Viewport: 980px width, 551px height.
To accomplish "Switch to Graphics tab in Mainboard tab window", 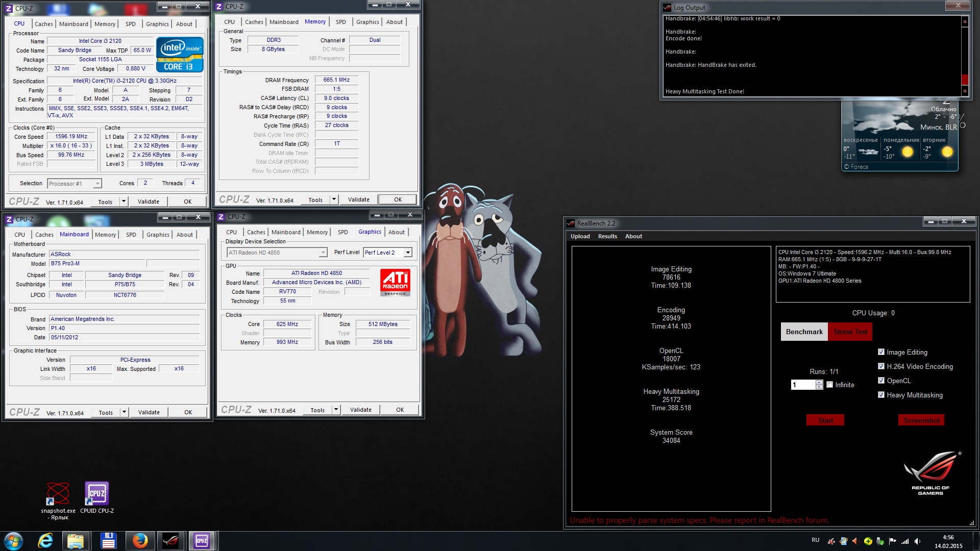I will tap(158, 235).
